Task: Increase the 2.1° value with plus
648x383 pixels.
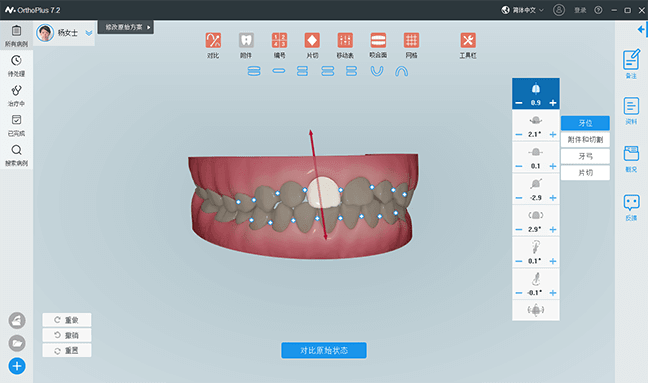Action: (553, 135)
